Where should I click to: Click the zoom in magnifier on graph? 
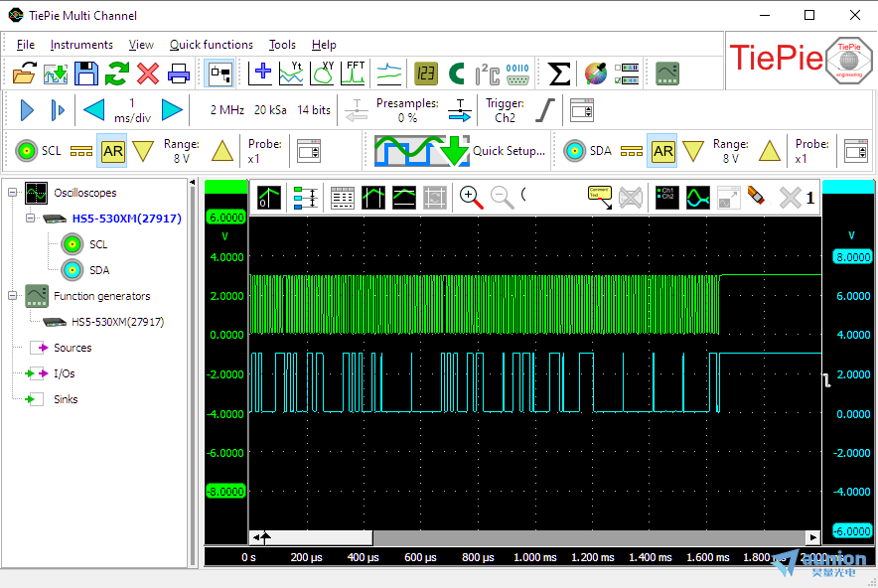coord(471,197)
